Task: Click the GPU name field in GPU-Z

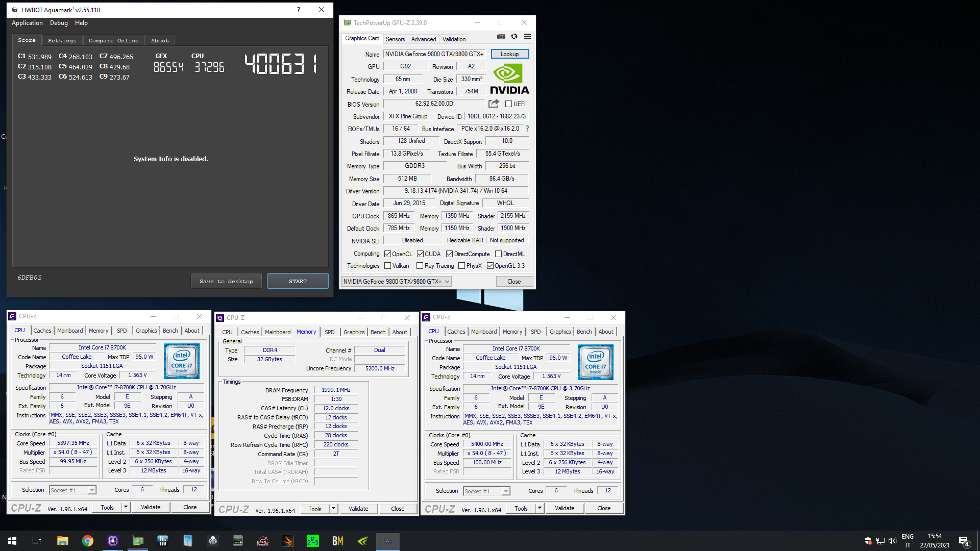Action: [435, 54]
